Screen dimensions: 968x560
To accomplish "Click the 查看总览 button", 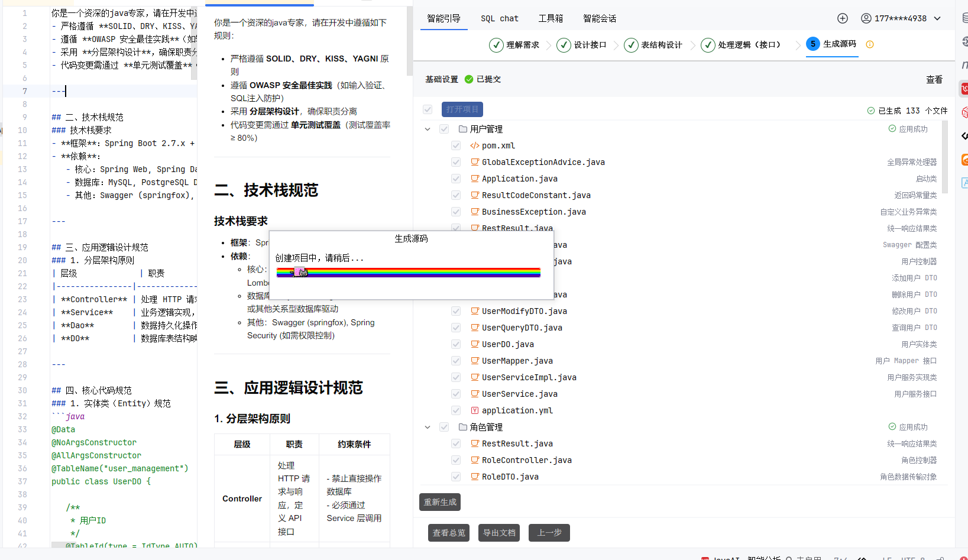I will coord(449,533).
